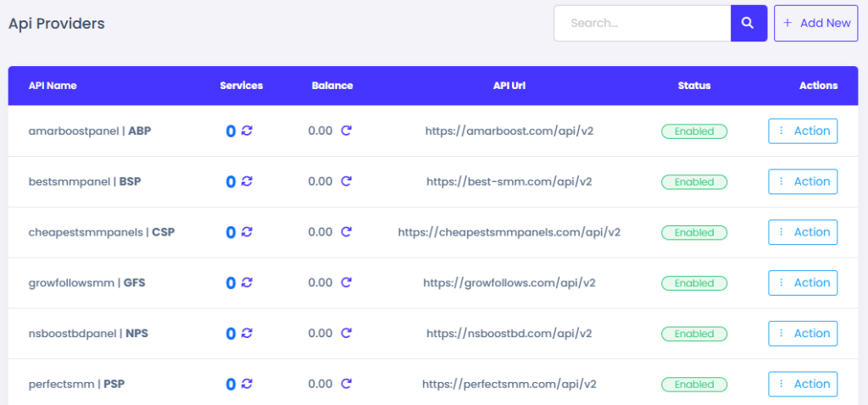The image size is (868, 405).
Task: Sync services for growfollowsmm provider
Action: click(x=247, y=283)
